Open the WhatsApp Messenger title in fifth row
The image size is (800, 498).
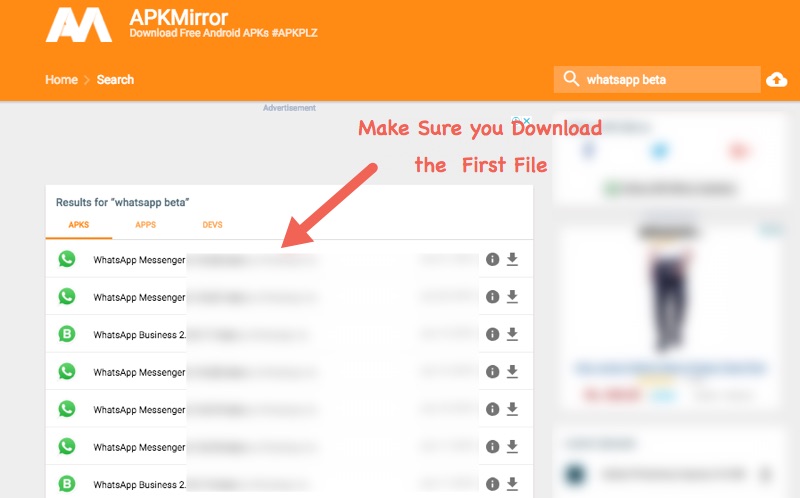coord(139,410)
